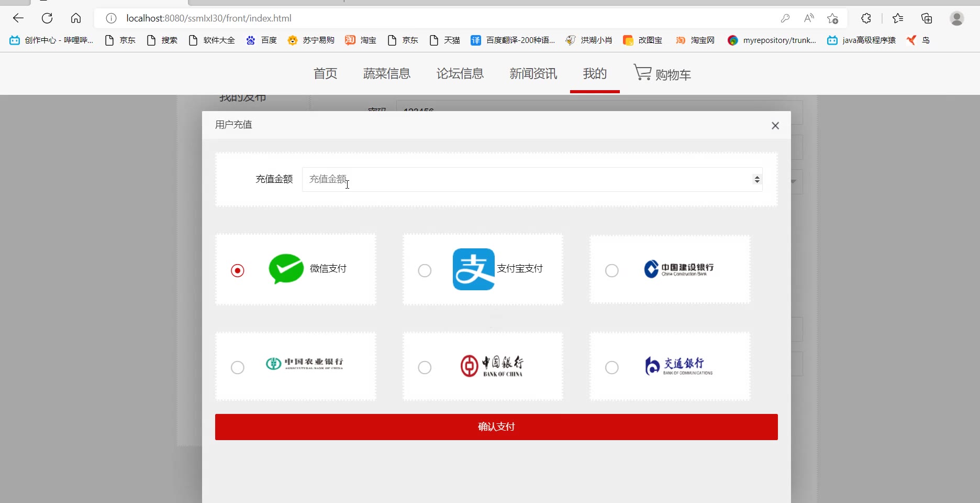Open the 苏宁易购 bookmark
Image resolution: width=980 pixels, height=503 pixels.
(x=311, y=40)
